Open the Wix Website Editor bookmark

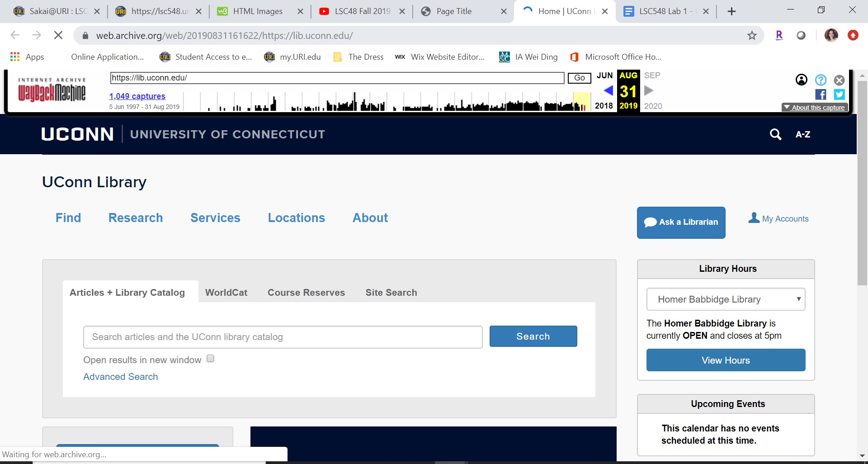[x=439, y=57]
